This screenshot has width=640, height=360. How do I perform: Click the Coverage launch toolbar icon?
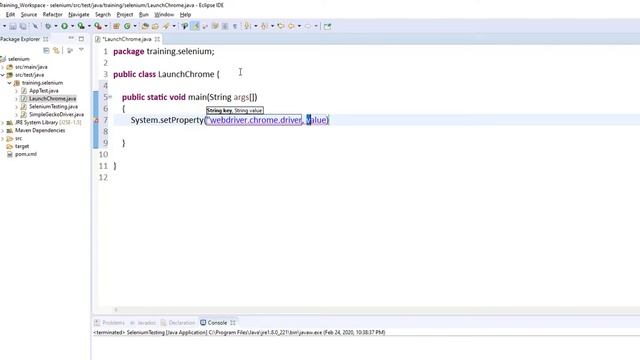[81, 26]
